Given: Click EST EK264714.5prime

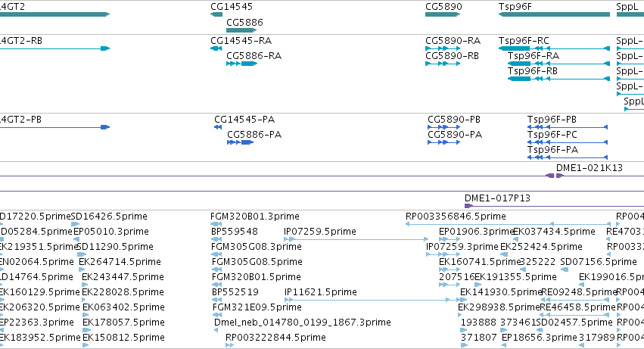Looking at the screenshot, I should coord(120,262).
